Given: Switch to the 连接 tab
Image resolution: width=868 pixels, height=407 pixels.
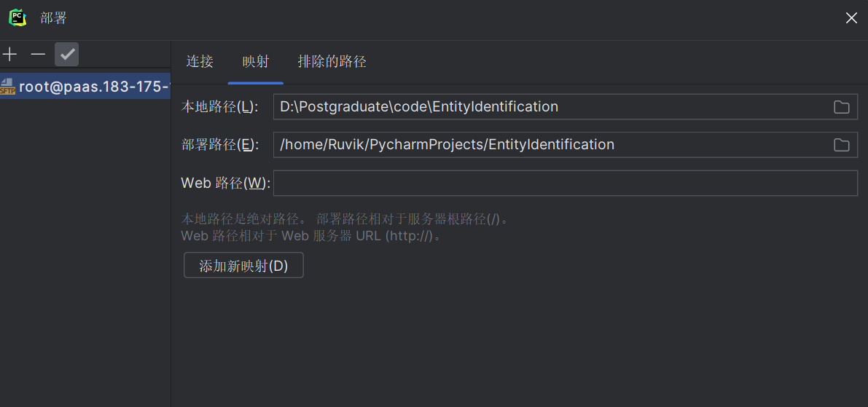Looking at the screenshot, I should (200, 62).
